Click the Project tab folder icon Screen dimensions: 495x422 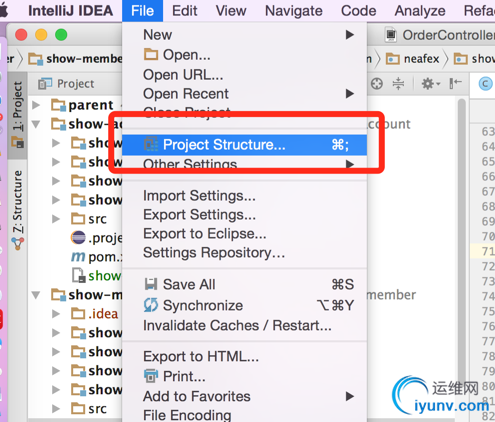point(17,142)
